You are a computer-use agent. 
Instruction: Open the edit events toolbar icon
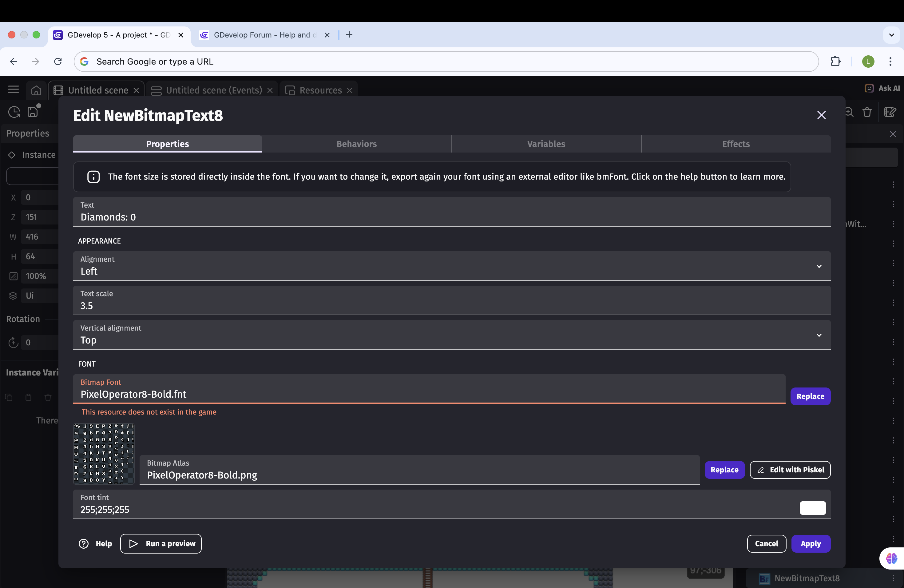coord(890,112)
